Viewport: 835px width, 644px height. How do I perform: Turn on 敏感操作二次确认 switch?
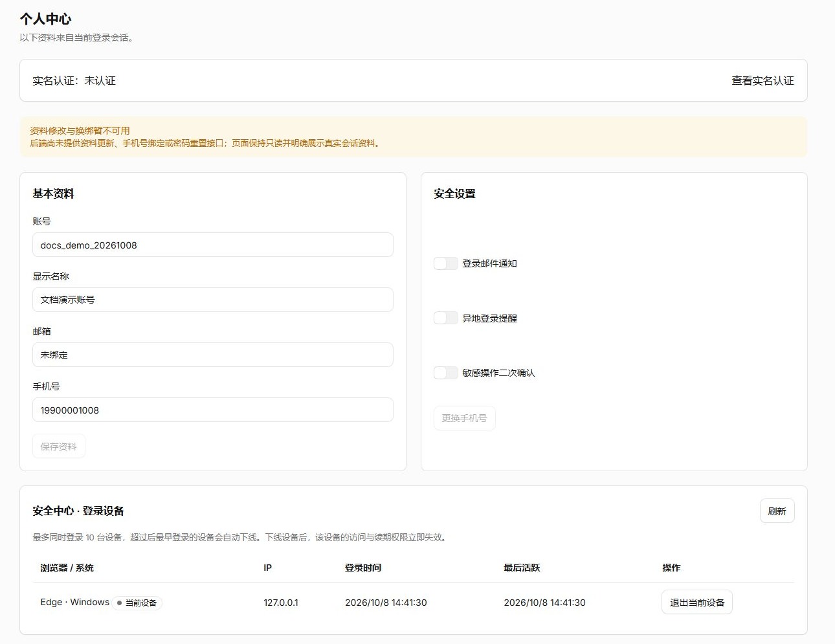point(446,373)
